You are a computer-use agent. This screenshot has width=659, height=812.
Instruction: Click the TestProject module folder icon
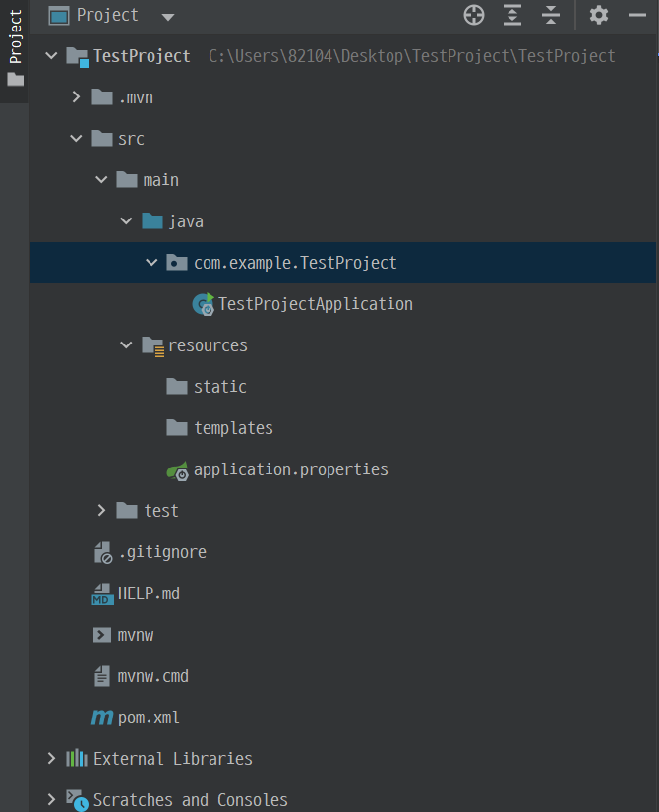(x=77, y=56)
